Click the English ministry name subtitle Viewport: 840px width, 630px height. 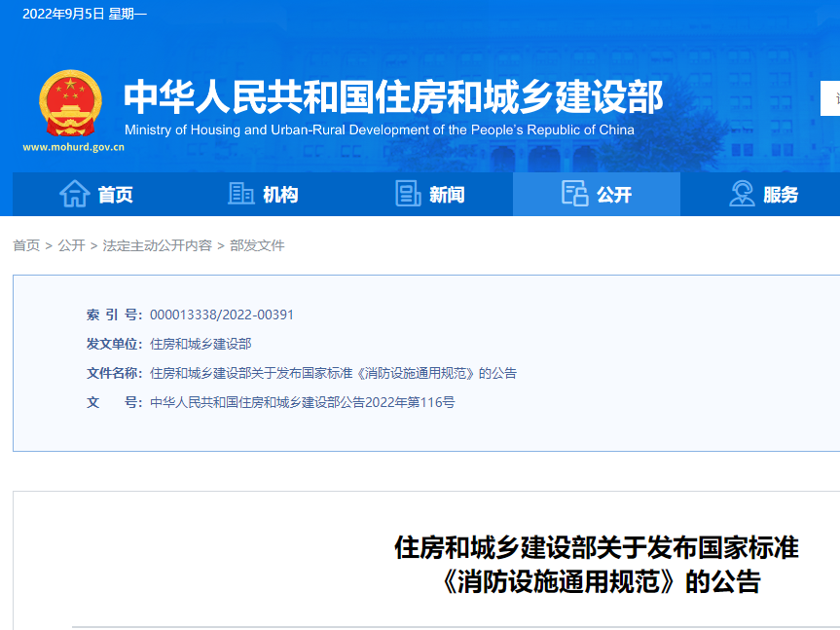380,130
